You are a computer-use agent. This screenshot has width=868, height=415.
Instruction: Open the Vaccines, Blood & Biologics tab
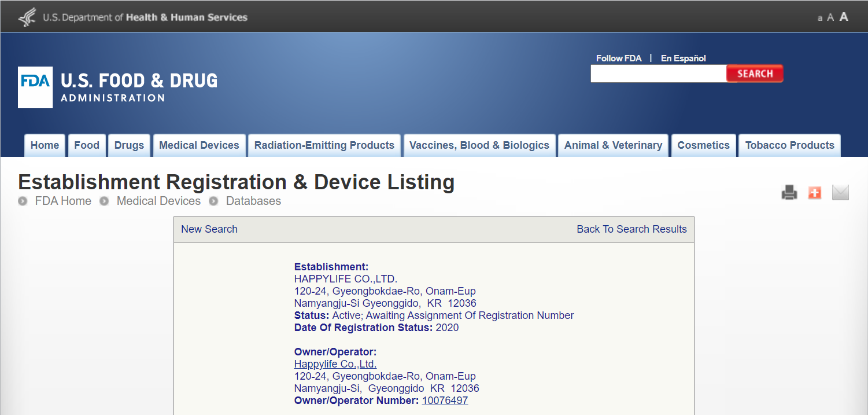(479, 145)
